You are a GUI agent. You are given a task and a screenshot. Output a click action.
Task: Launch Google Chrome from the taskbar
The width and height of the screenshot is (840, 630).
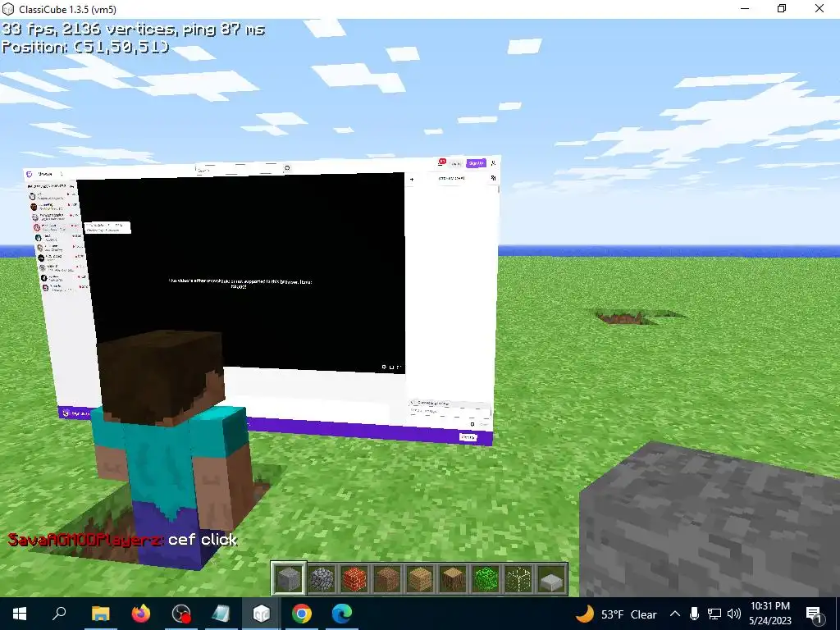click(x=302, y=614)
